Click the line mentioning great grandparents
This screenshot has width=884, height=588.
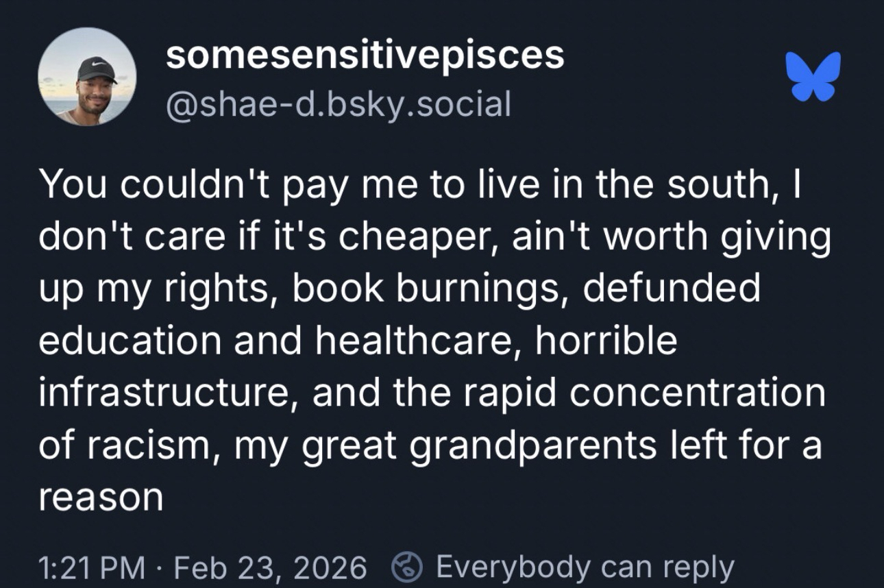tap(430, 444)
